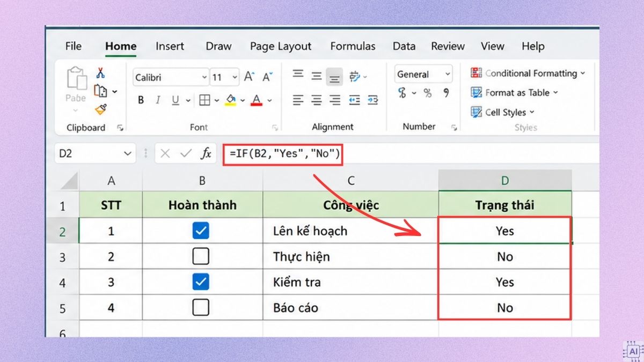Apply Top Align to cell
This screenshot has width=644, height=362.
pos(298,75)
